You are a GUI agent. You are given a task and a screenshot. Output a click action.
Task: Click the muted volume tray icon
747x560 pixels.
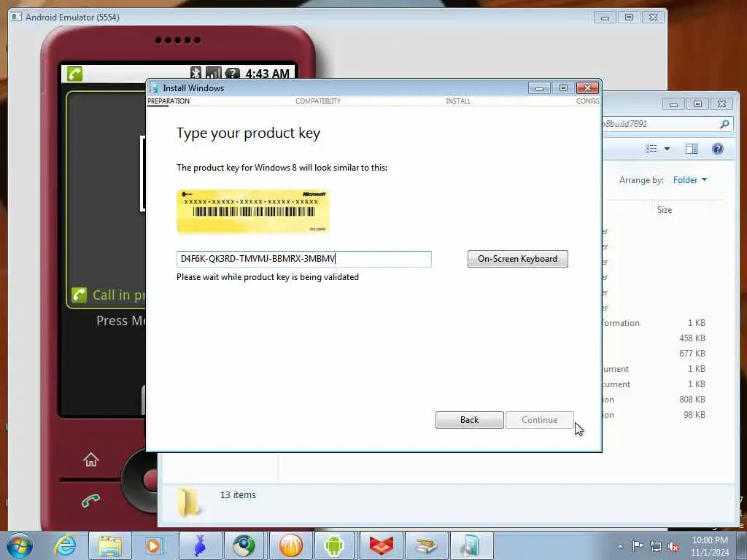coord(673,546)
